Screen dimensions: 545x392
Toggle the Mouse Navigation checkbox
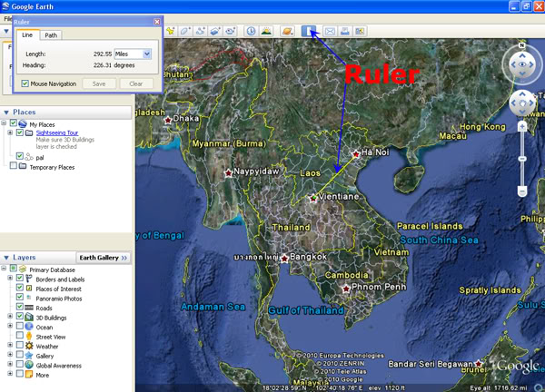pyautogui.click(x=25, y=83)
